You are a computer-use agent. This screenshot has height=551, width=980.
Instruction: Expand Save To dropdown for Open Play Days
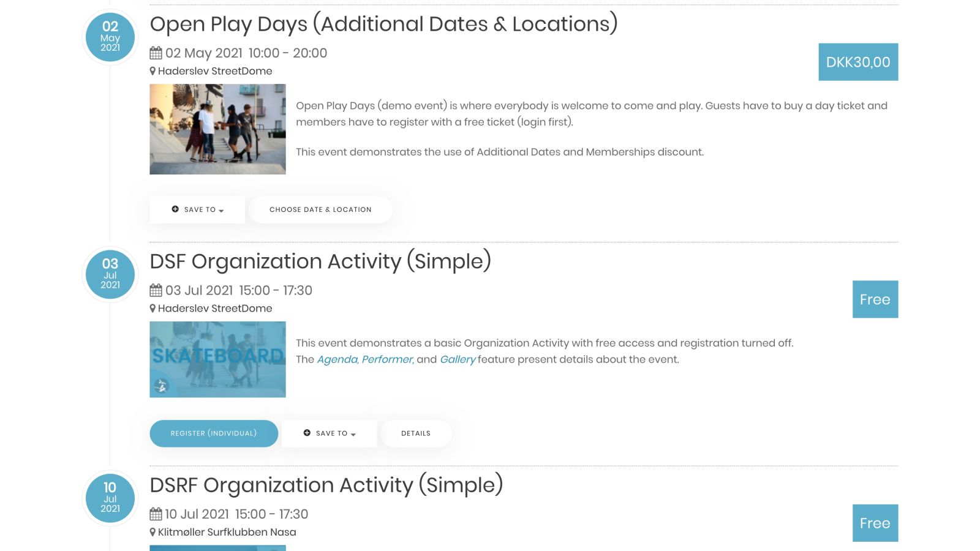(x=197, y=209)
